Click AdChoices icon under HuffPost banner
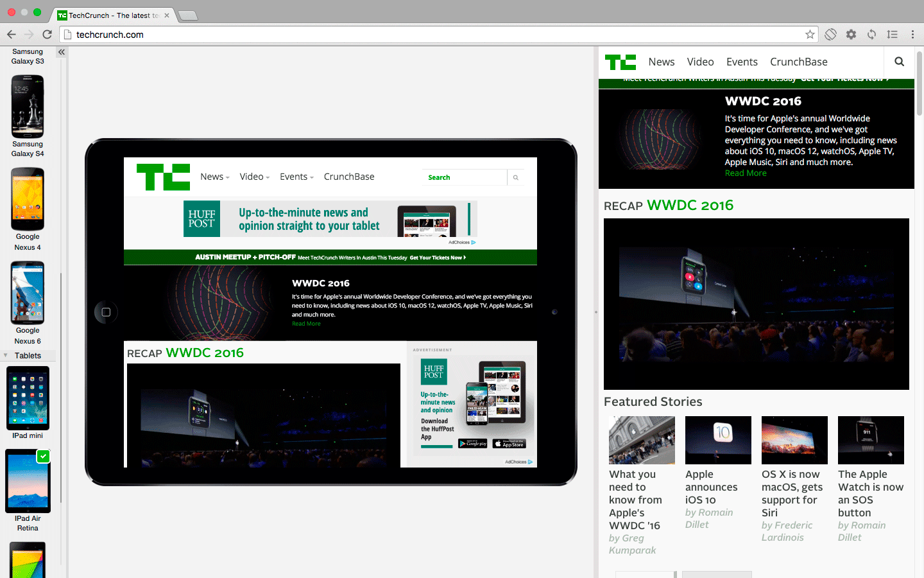The height and width of the screenshot is (578, 924). tap(473, 243)
